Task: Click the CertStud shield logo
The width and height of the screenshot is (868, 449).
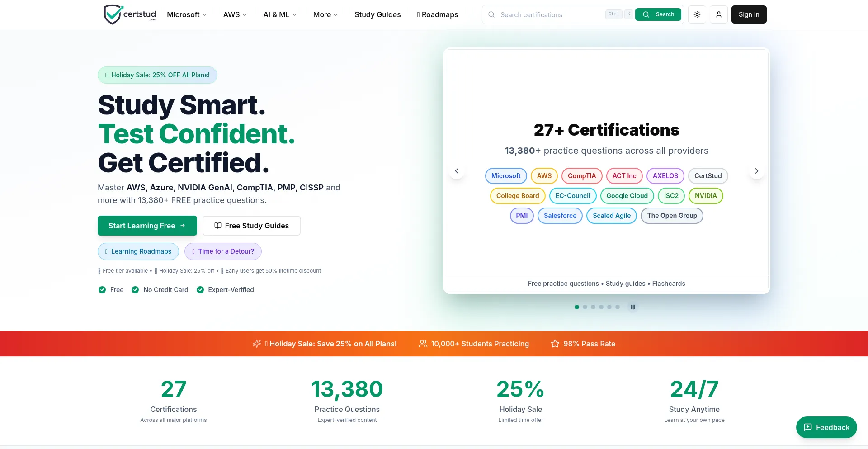Action: (112, 14)
